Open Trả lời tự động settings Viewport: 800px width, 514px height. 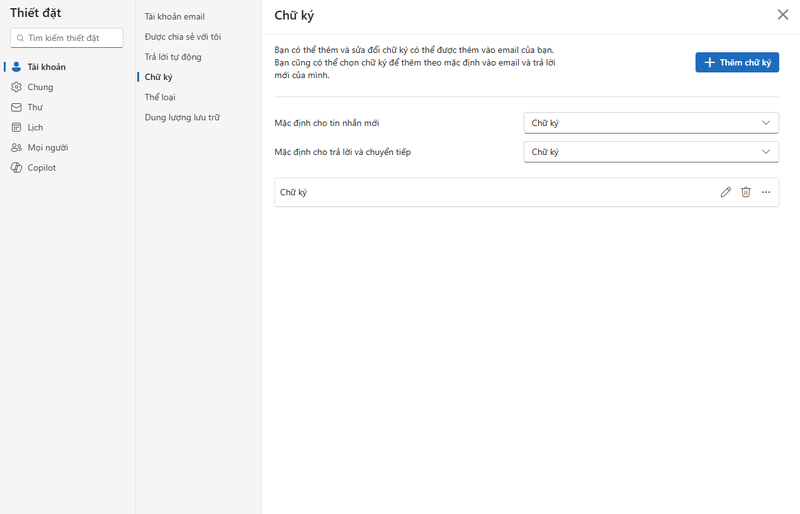pos(173,57)
